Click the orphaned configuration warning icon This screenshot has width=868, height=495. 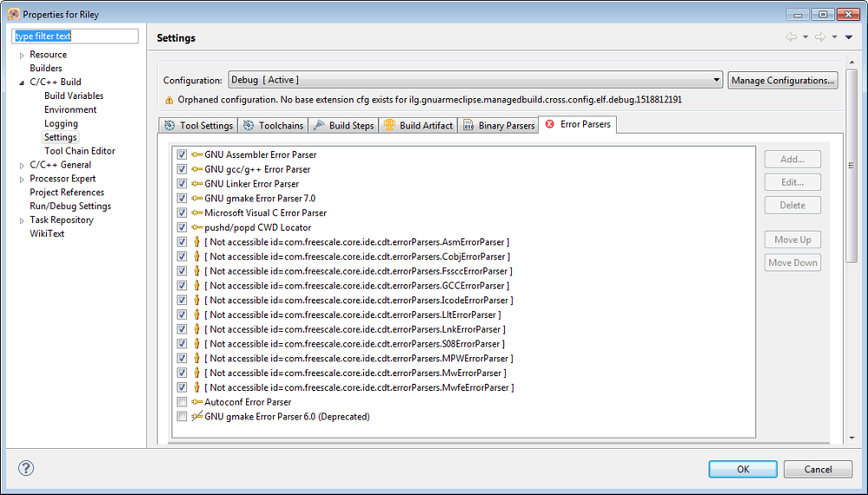coord(169,100)
